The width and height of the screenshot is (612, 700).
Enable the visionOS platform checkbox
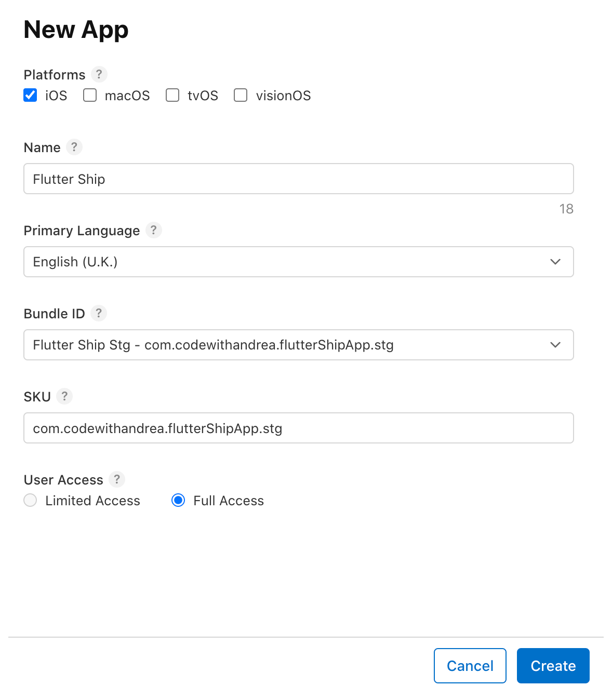[x=240, y=95]
